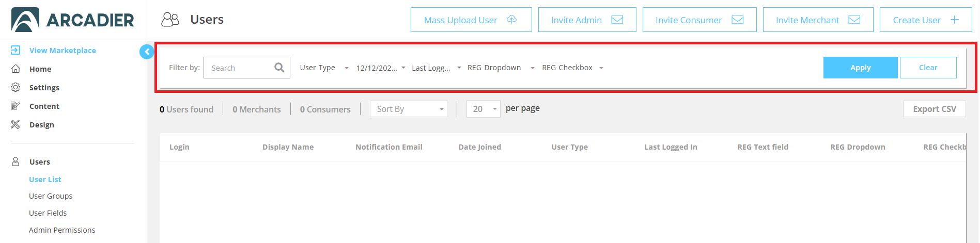Collapse the sidebar with the arrow button
The height and width of the screenshot is (243, 980).
click(147, 52)
